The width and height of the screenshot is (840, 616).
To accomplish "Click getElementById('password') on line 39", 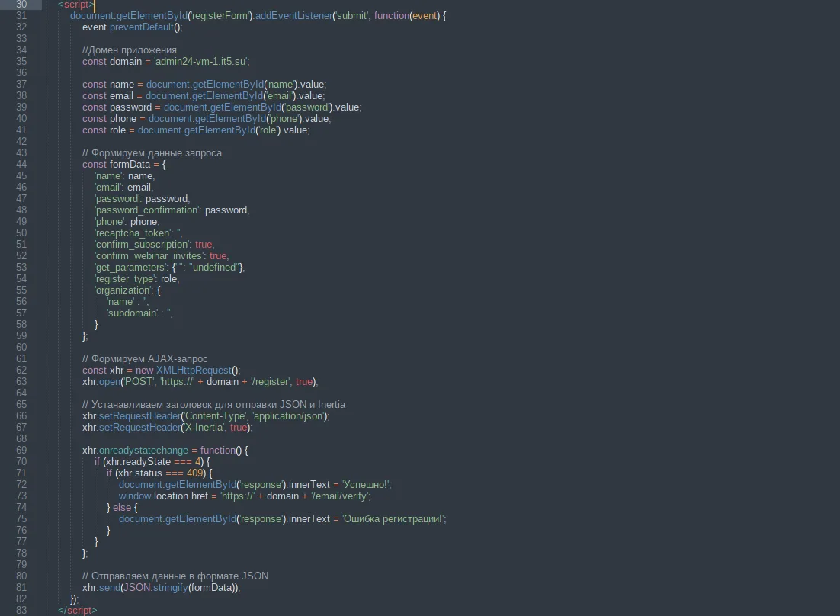I will point(248,107).
